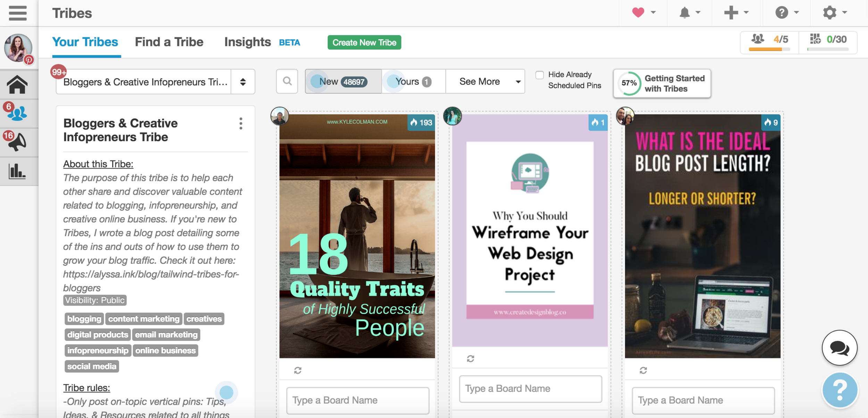
Task: Expand plus menu caret
Action: click(x=746, y=13)
